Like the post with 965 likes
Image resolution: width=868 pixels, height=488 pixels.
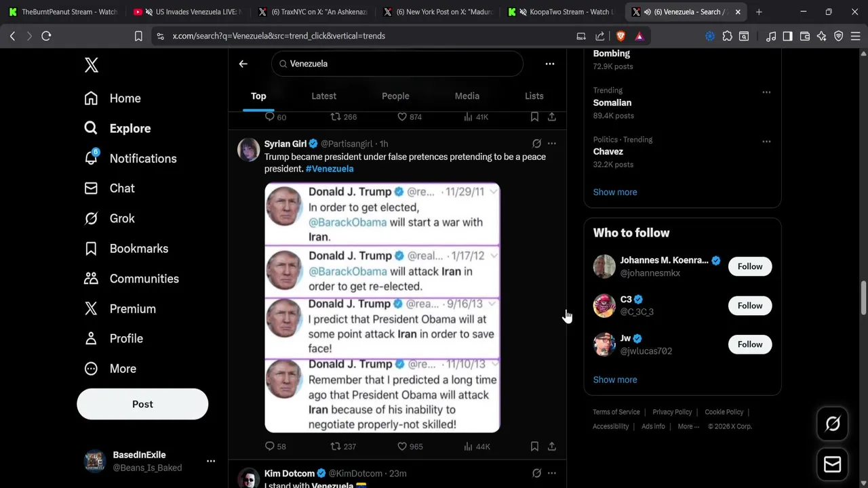(410, 446)
